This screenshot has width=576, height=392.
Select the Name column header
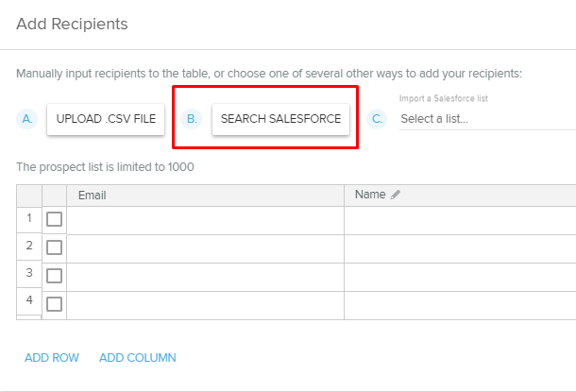pos(370,195)
